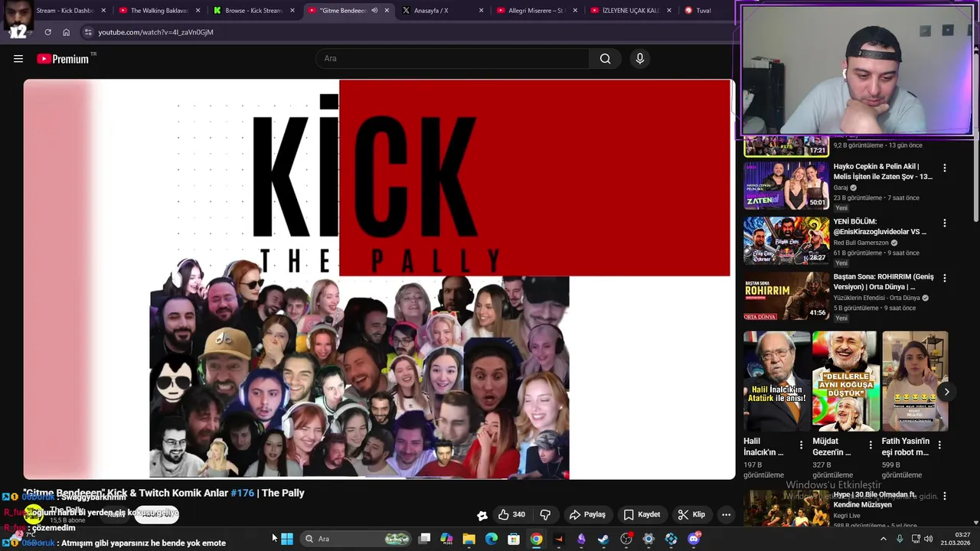Open Hayko Cepkin ve Pelin Akil video title
980x551 pixels.
coord(883,171)
